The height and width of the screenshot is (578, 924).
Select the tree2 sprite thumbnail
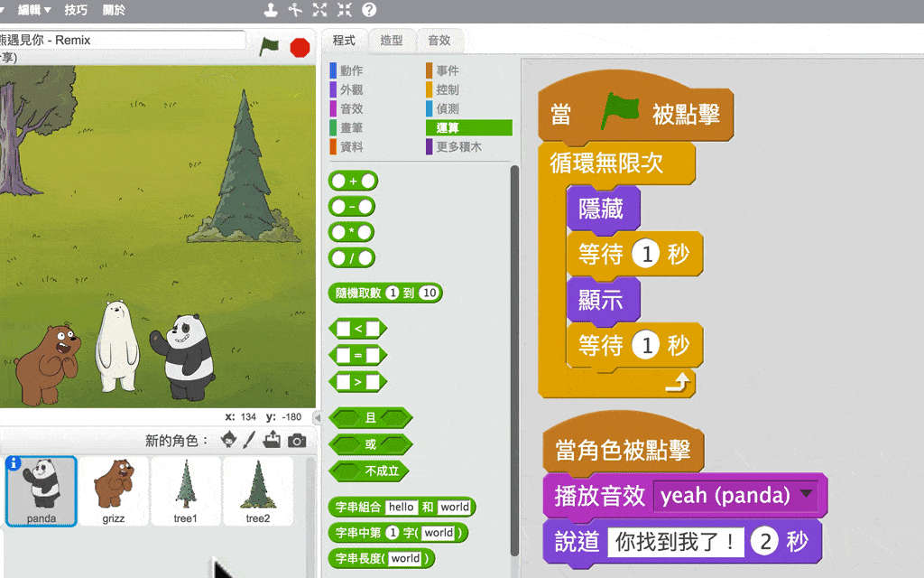coord(258,491)
